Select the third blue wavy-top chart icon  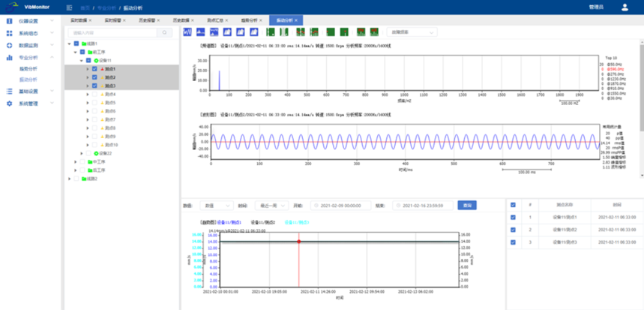[x=214, y=32]
